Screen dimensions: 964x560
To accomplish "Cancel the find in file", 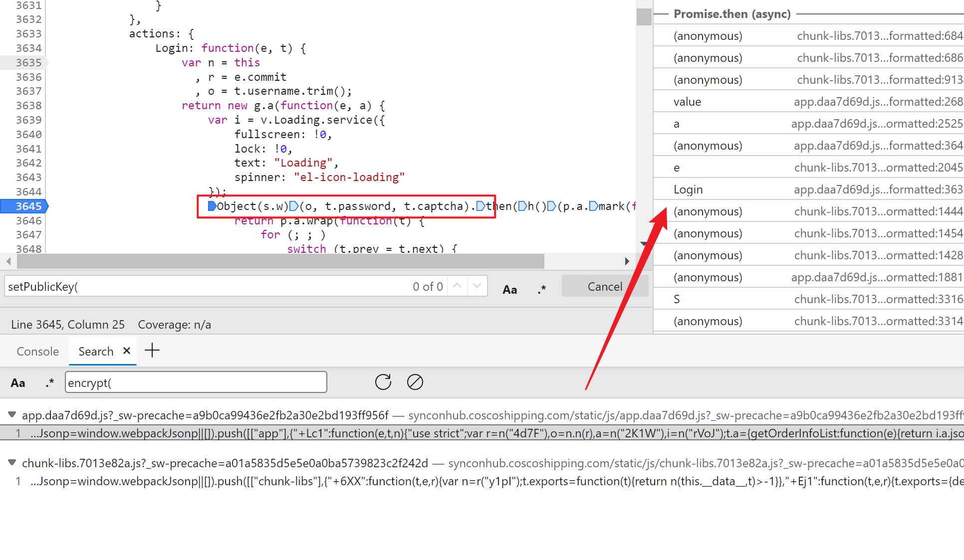I will (605, 286).
